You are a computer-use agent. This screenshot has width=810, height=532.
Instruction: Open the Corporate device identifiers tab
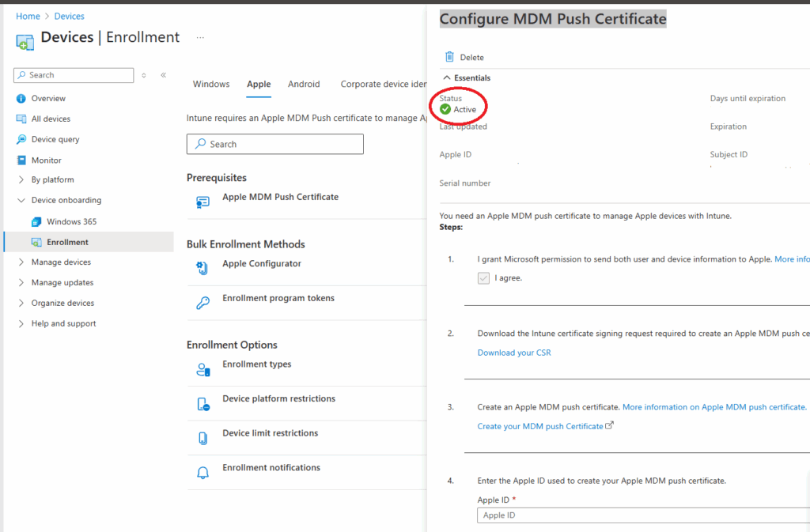coord(384,84)
